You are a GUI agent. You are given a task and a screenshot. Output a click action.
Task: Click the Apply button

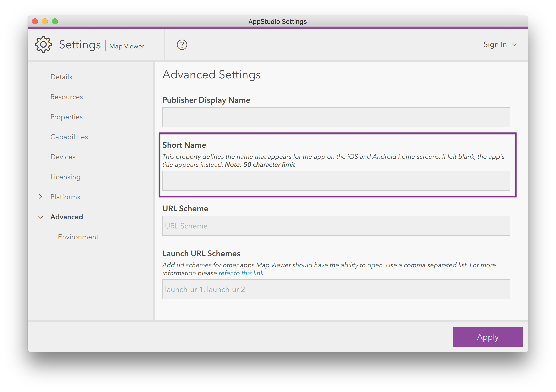(x=487, y=337)
